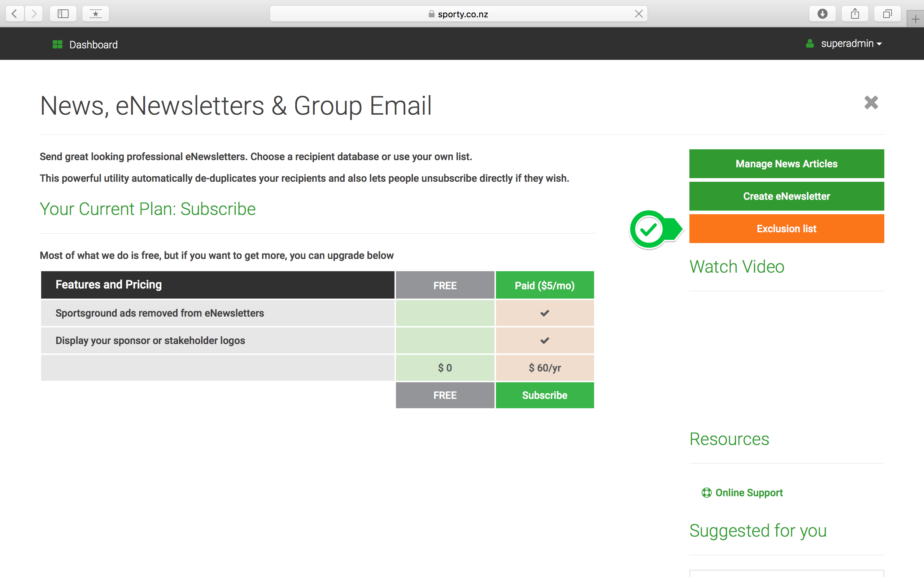Select the Subscribe paid plan button

point(545,395)
